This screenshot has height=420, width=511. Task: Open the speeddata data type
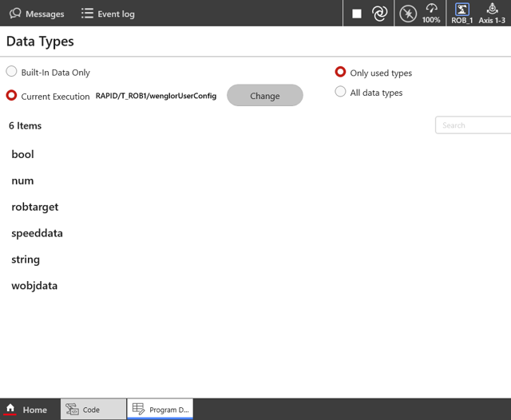pyautogui.click(x=38, y=233)
